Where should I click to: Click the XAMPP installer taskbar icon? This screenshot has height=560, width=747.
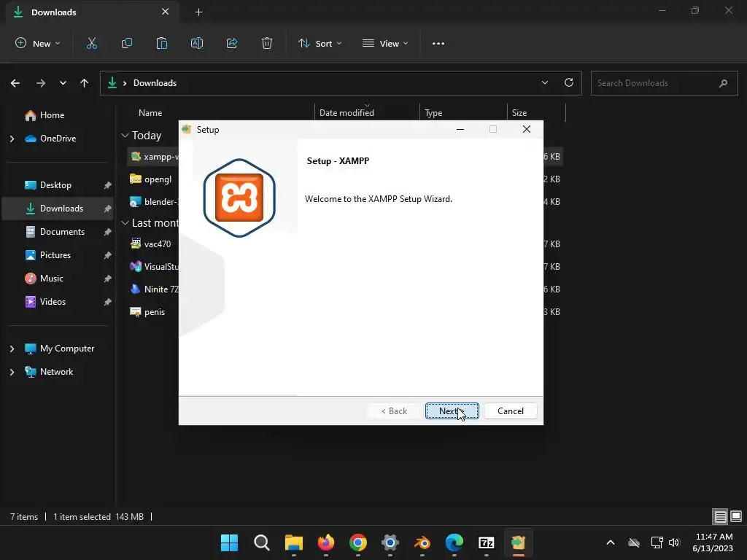[519, 542]
